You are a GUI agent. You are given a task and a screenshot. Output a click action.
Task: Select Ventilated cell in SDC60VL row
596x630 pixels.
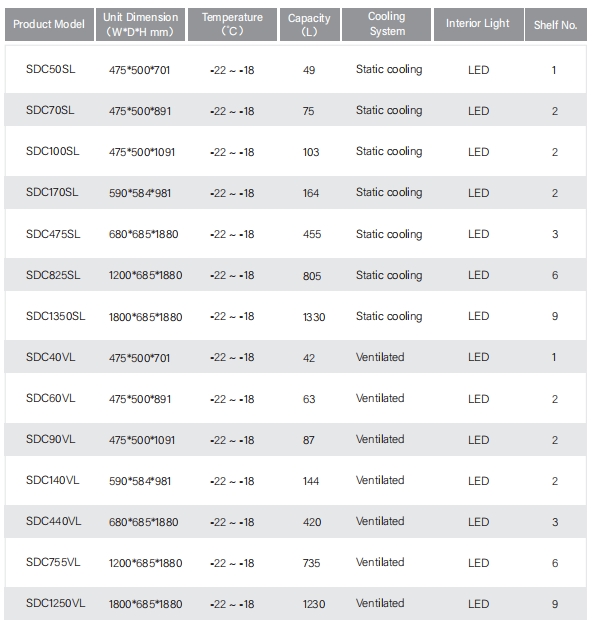[380, 398]
